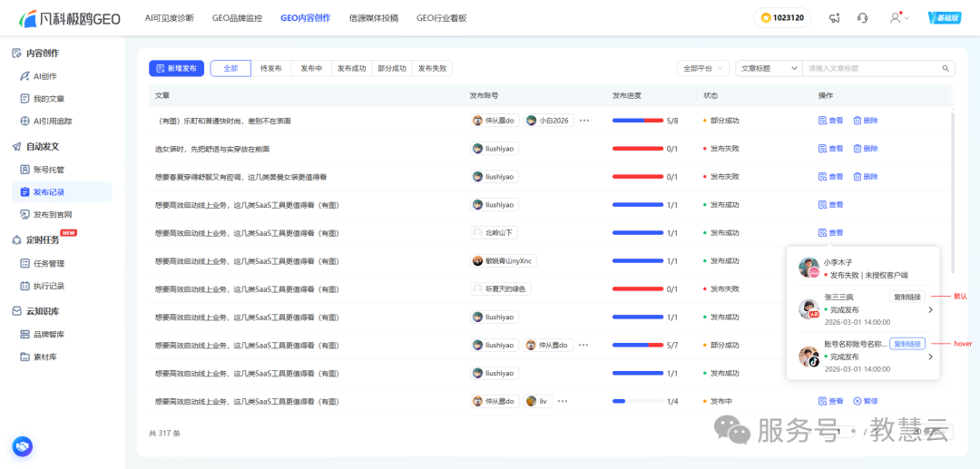Viewport: 980px width, 469px height.
Task: Select 发布记录 in the sidebar
Action: [x=63, y=191]
